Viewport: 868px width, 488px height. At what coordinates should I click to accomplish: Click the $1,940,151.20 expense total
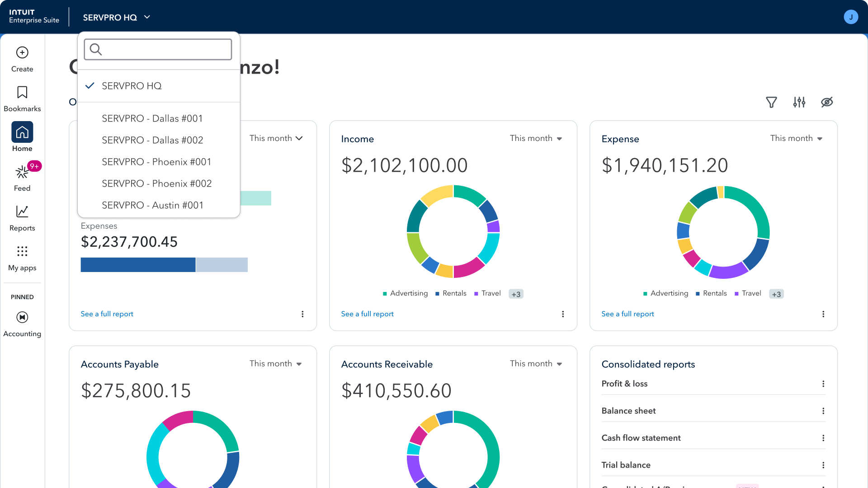tap(665, 165)
